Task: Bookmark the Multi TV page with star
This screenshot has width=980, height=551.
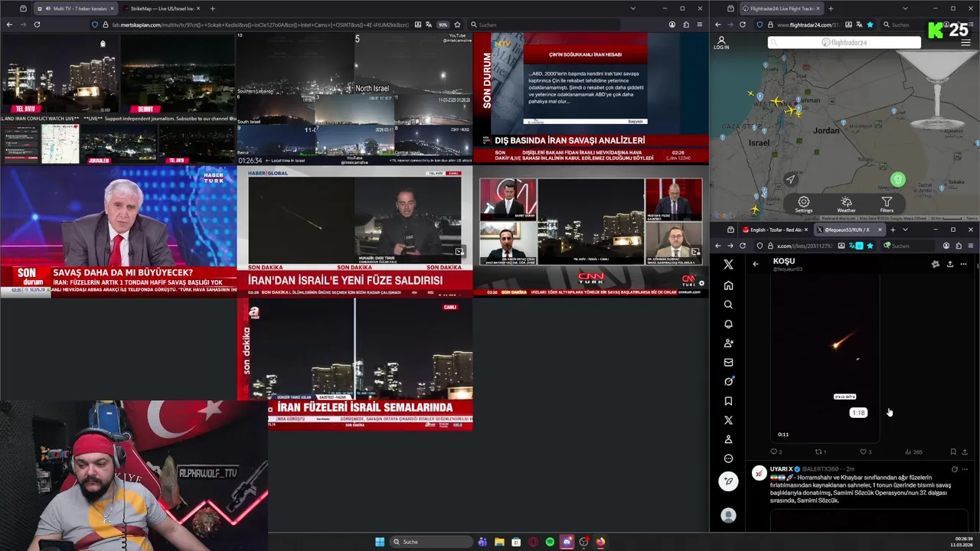Action: 457,24
